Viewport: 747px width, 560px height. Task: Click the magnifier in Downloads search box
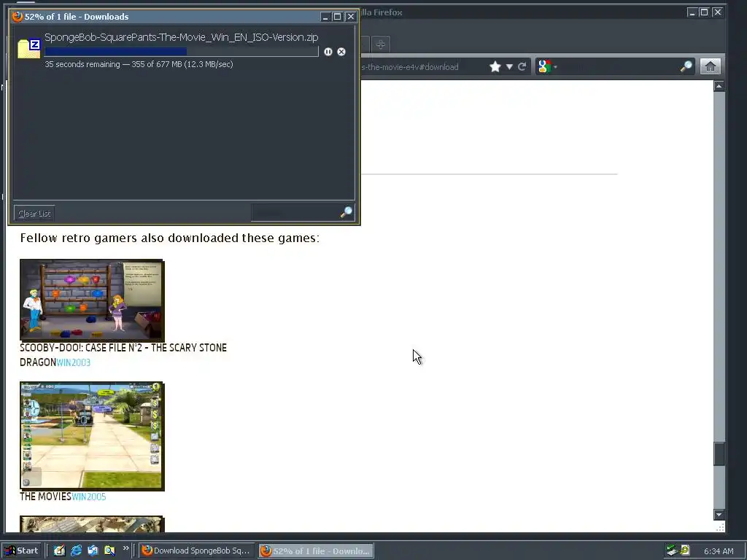coord(347,212)
